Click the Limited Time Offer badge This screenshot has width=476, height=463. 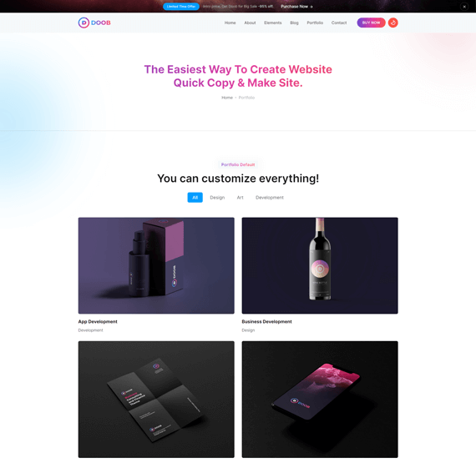click(x=181, y=7)
